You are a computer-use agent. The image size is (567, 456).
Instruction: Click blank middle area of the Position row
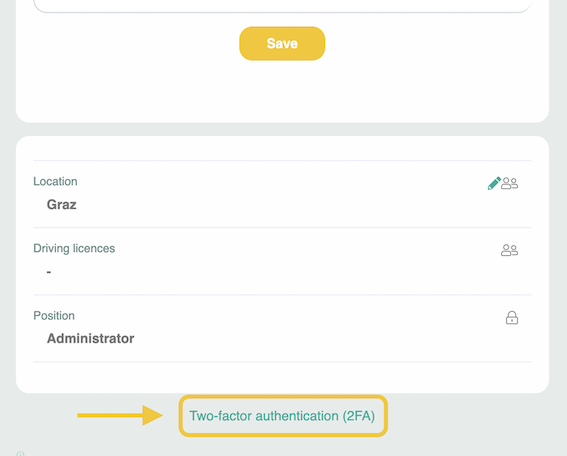[x=282, y=328]
